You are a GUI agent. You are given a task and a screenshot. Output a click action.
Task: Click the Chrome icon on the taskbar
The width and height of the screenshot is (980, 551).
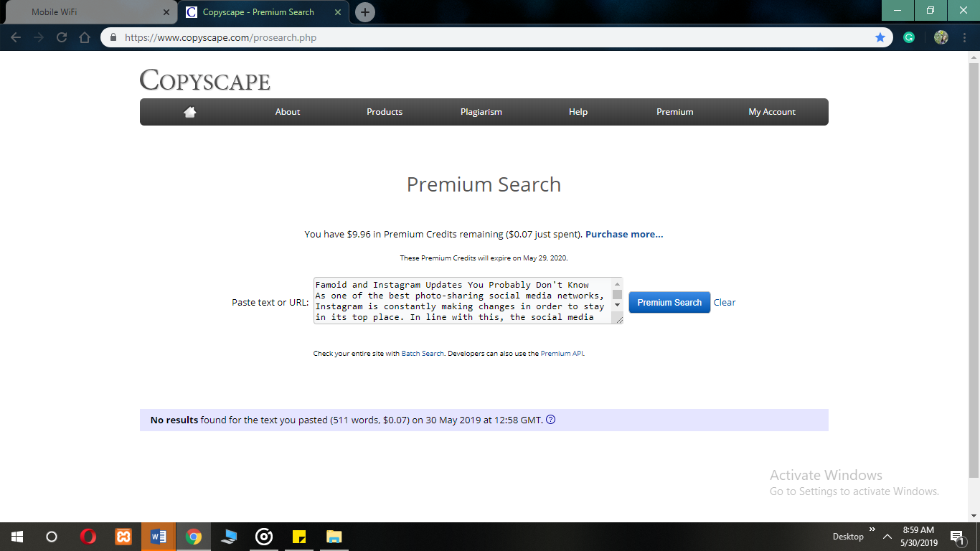(x=194, y=537)
